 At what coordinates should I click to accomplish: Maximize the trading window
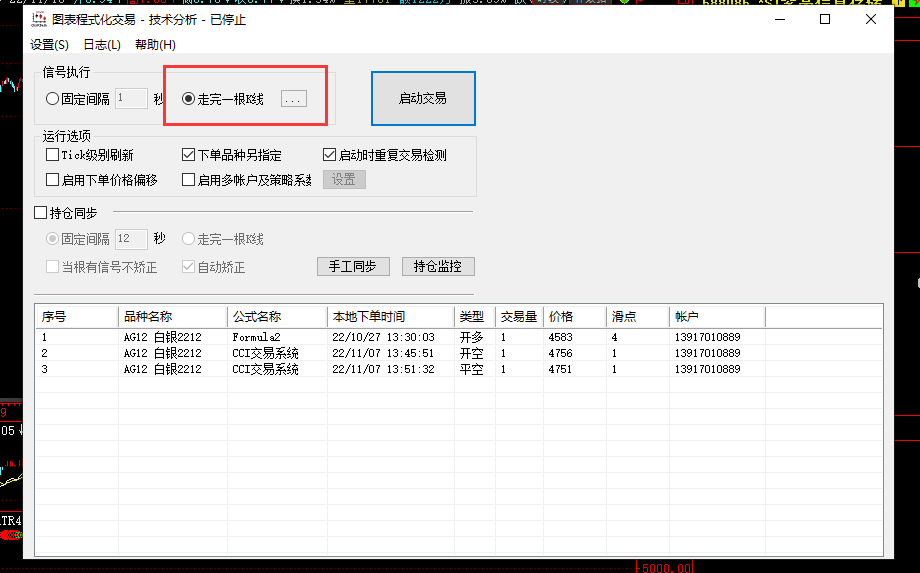point(825,19)
